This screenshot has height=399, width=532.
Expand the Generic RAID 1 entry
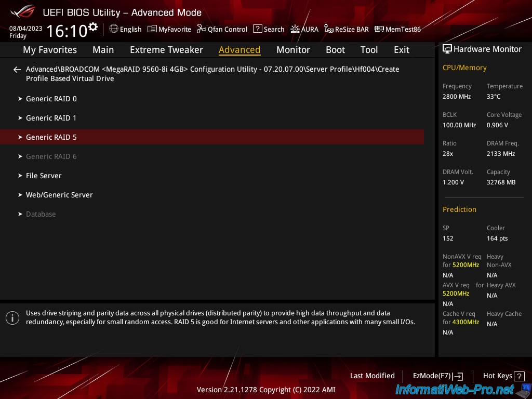click(x=51, y=118)
